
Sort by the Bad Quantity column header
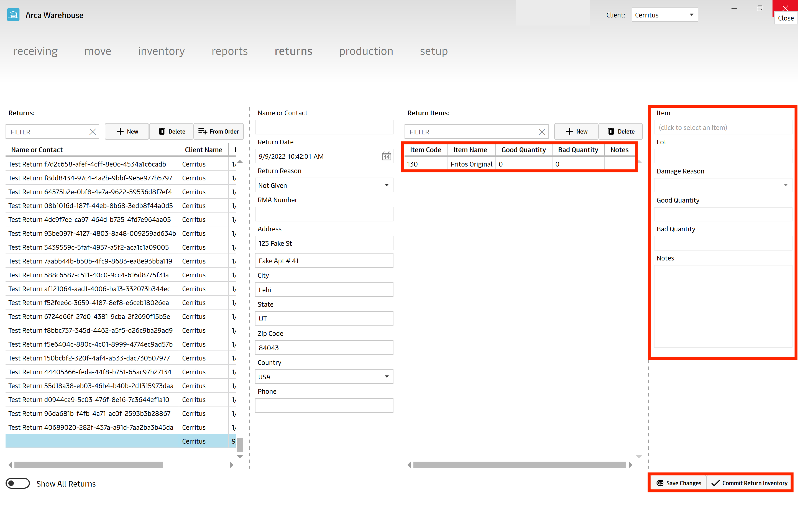(x=578, y=150)
